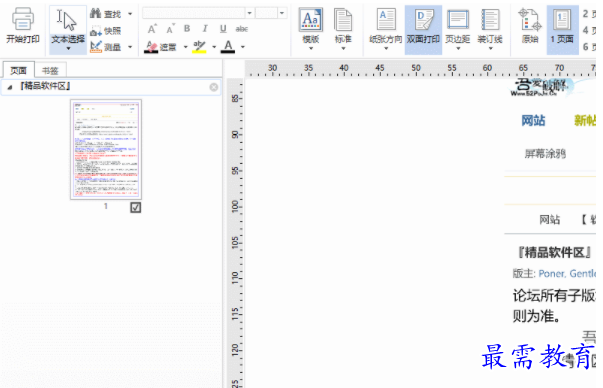Click the 『精品软件区』 heading in preview
The image size is (603, 388).
[x=554, y=253]
